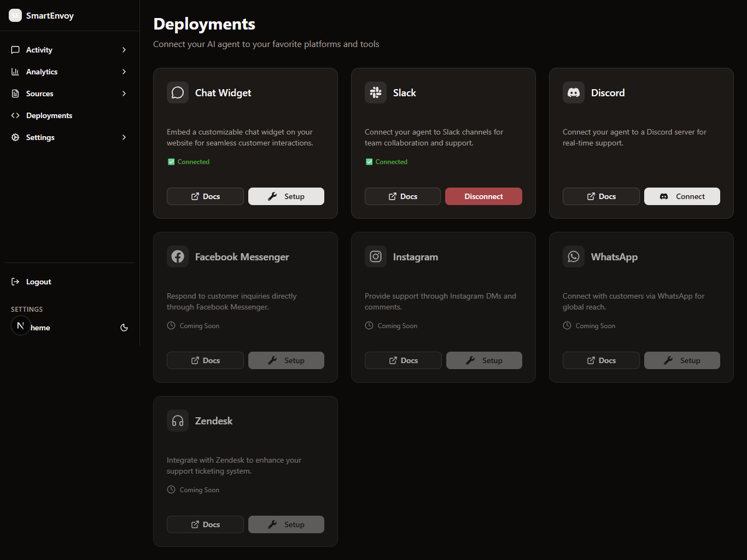Connect the Discord integration
Viewport: 747px width, 560px height.
coord(682,196)
